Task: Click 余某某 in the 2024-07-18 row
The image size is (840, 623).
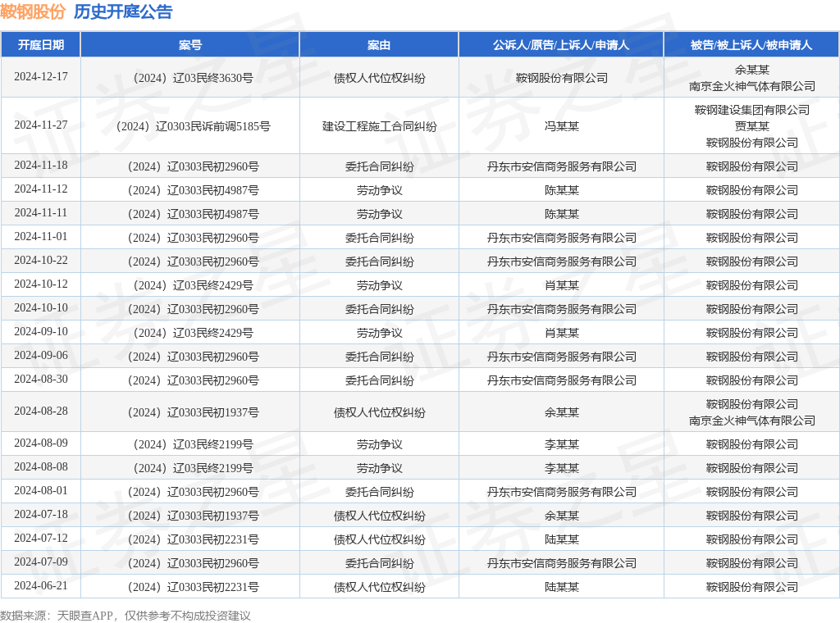Action: (561, 516)
